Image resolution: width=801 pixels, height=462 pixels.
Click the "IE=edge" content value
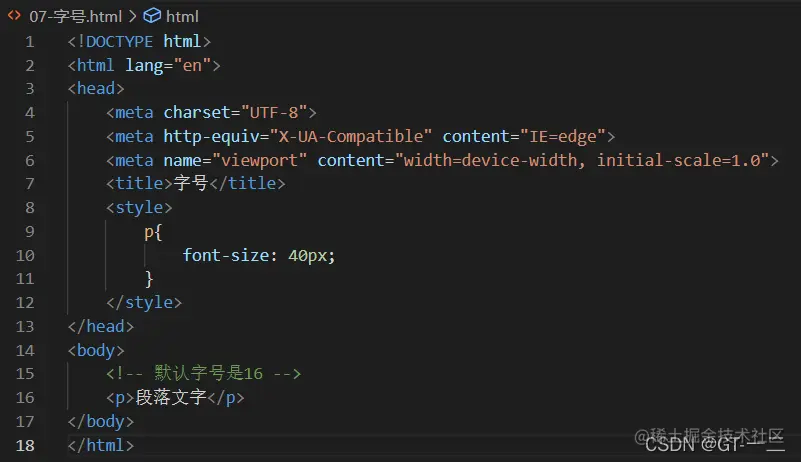(x=562, y=136)
